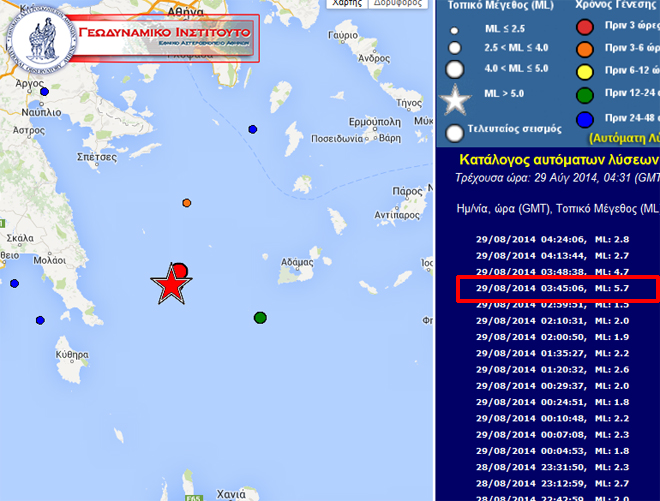Click the Χρόνος Γένεσης legend heading
This screenshot has width=660, height=501.
pyautogui.click(x=616, y=5)
